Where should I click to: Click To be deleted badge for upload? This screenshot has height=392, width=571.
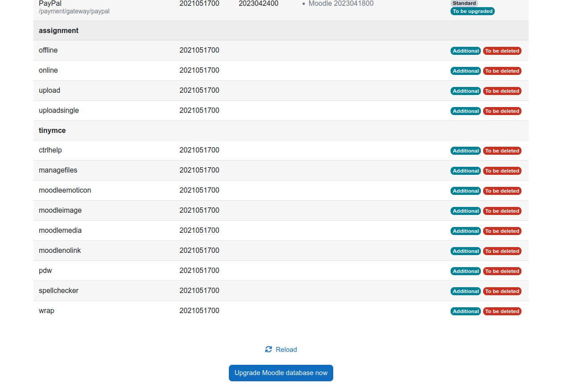pos(502,91)
